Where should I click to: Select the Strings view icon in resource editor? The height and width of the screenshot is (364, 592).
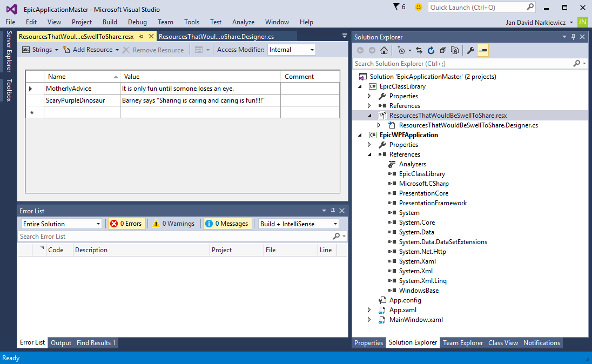[x=25, y=50]
